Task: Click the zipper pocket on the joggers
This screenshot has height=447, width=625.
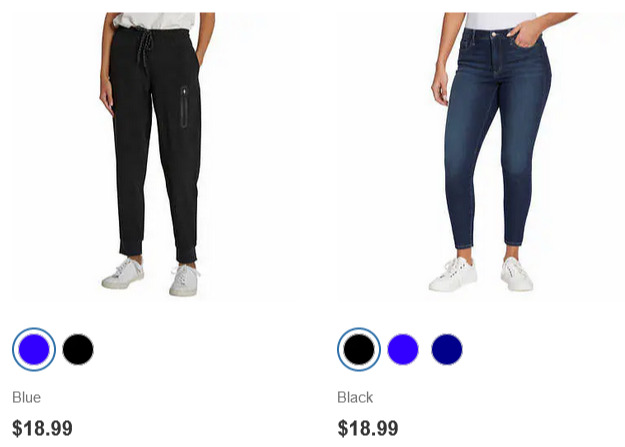Action: click(x=184, y=106)
